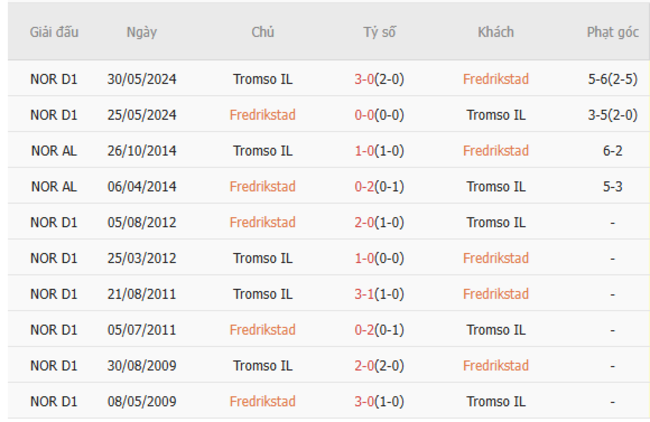Select Tromso IL home team on 30/05/2024
650x422 pixels.
pyautogui.click(x=262, y=79)
